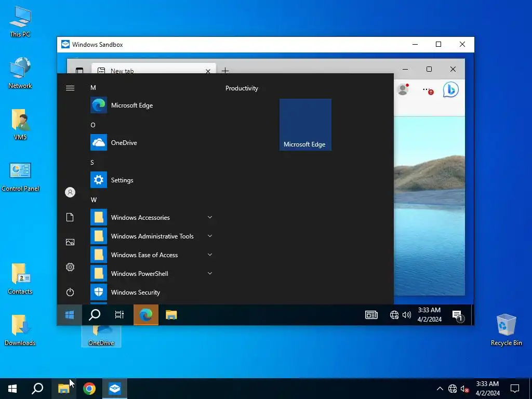Maximize the Windows Sandbox window
Viewport: 532px width, 399px height.
[438, 45]
